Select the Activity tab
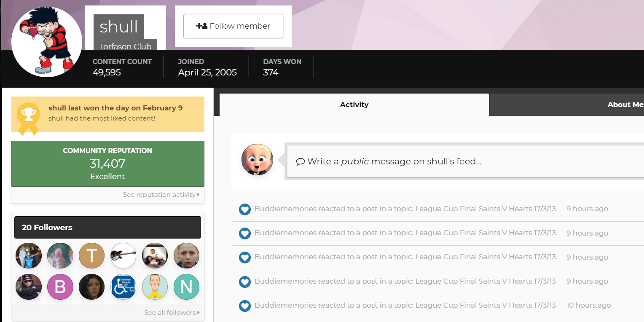 point(354,105)
